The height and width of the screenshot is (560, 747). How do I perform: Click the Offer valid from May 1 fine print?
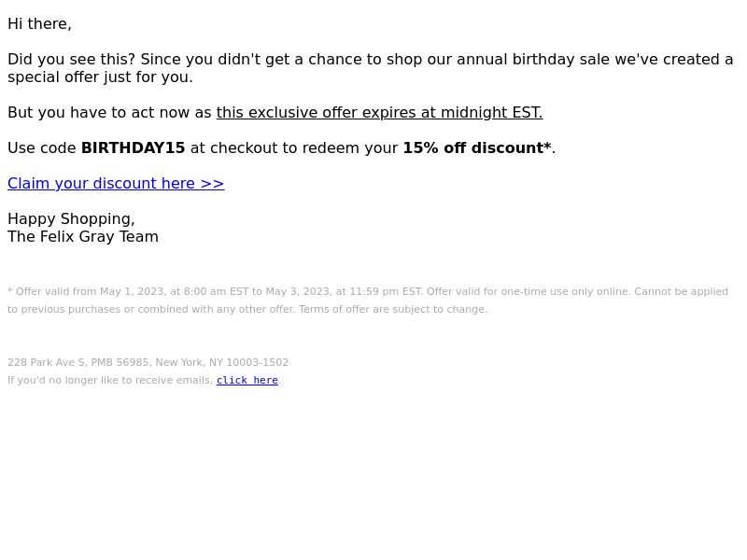coord(215,291)
